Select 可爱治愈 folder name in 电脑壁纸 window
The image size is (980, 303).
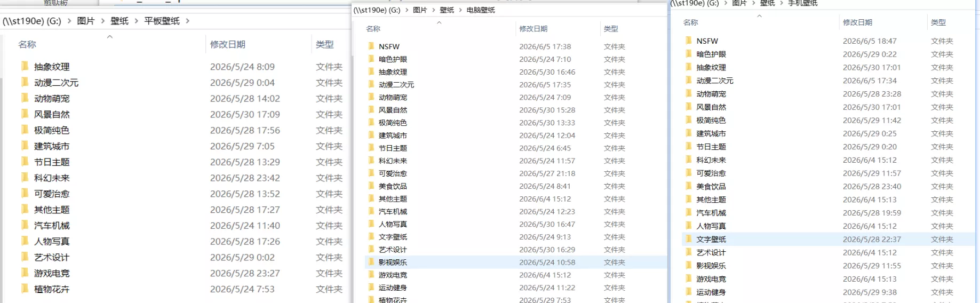393,173
